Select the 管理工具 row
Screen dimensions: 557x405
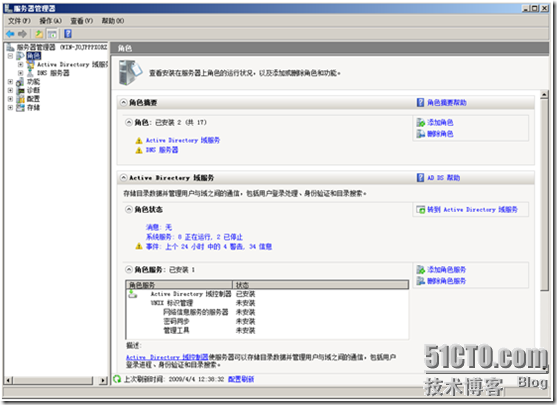click(x=267, y=331)
